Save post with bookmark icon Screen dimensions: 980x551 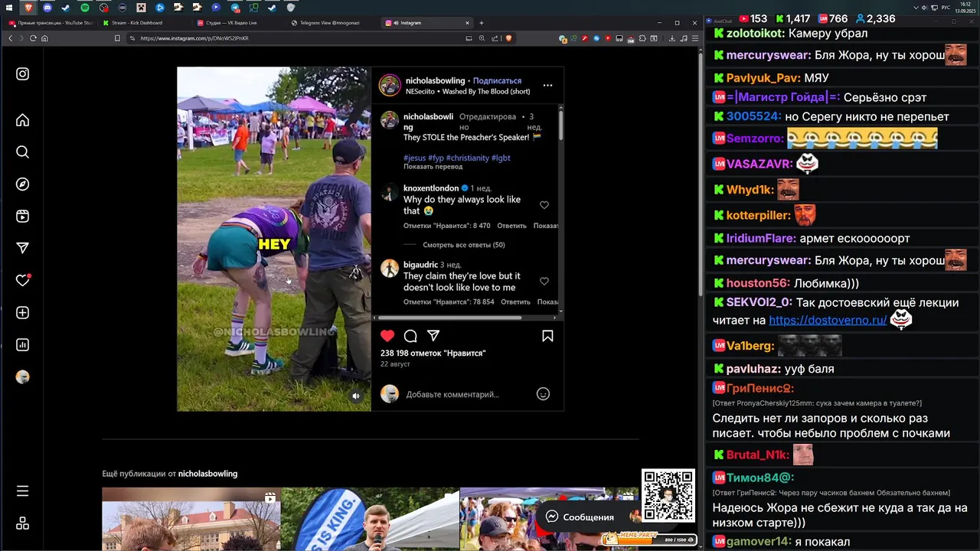(x=547, y=336)
